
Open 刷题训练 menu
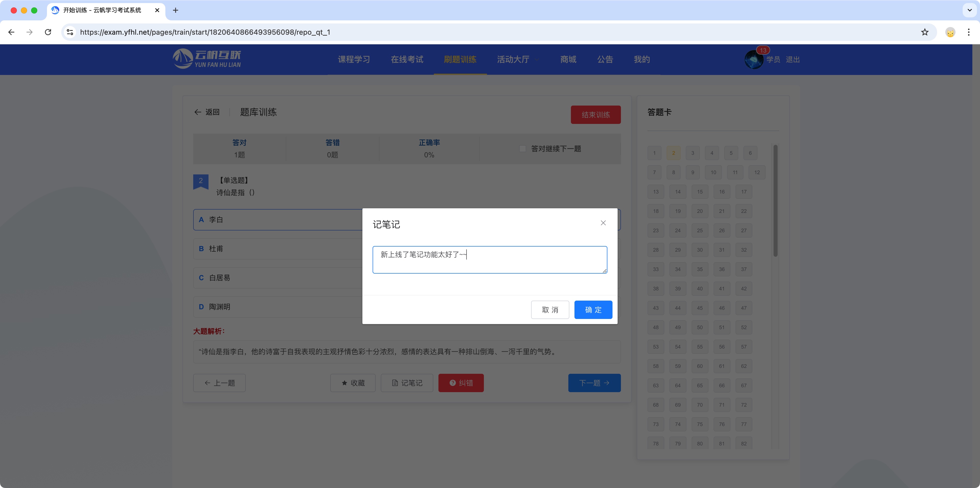coord(460,59)
